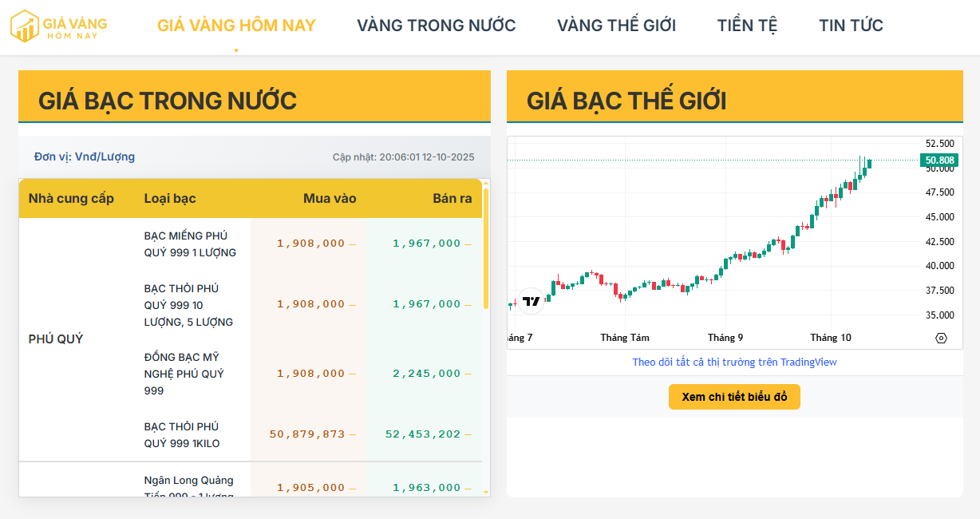Click the 52,453,202 sell price cell
980x519 pixels.
click(x=423, y=434)
